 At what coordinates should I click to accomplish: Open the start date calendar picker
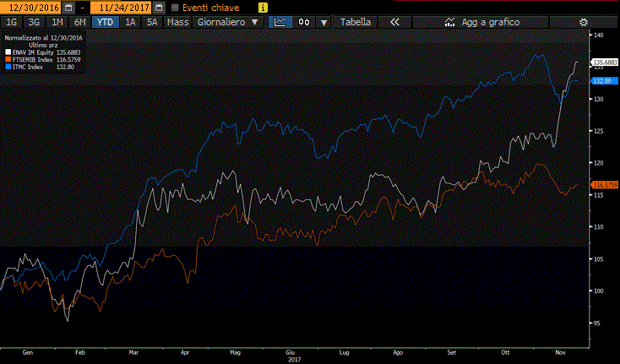pyautogui.click(x=68, y=8)
